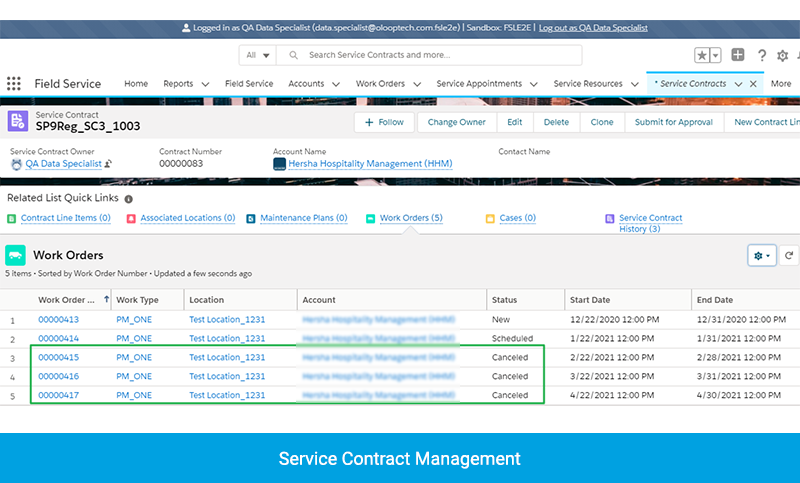This screenshot has width=800, height=483.
Task: Open work order 00000415
Action: coord(59,358)
